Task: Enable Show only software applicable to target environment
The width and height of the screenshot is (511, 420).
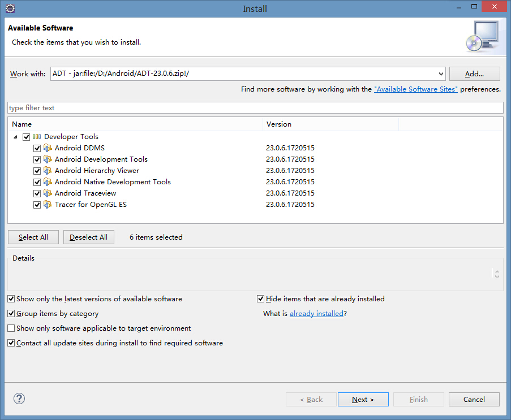Action: tap(11, 328)
